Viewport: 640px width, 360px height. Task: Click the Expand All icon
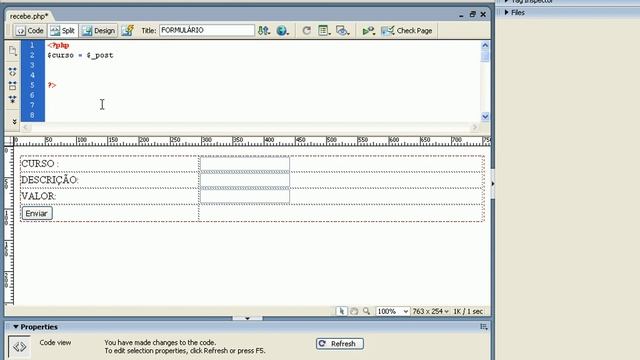pyautogui.click(x=13, y=99)
